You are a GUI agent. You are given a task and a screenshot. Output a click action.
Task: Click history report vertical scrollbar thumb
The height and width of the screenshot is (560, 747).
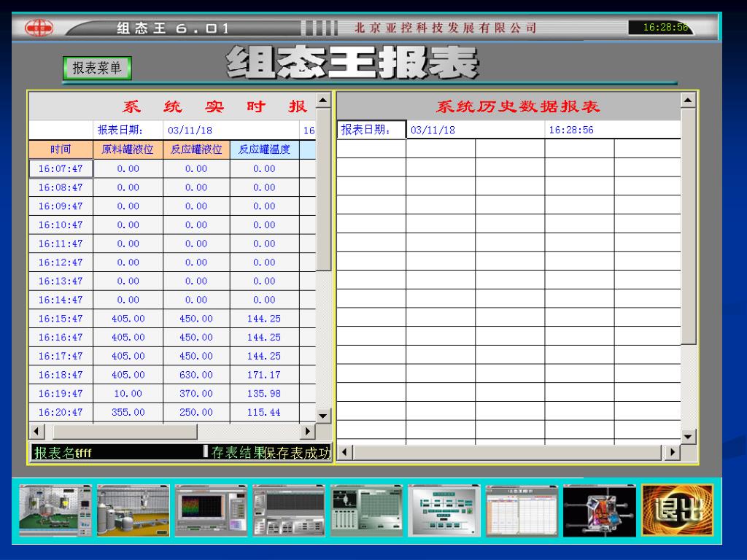coord(689,226)
